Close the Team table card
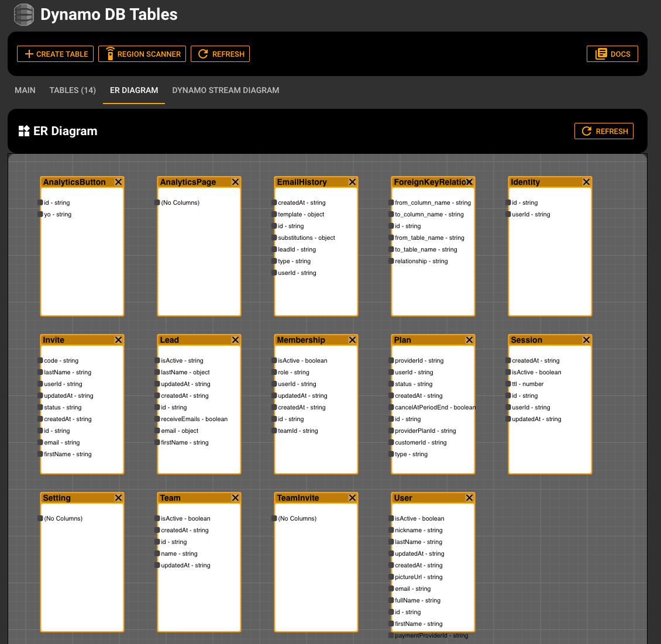This screenshot has height=644, width=661. pyautogui.click(x=236, y=498)
